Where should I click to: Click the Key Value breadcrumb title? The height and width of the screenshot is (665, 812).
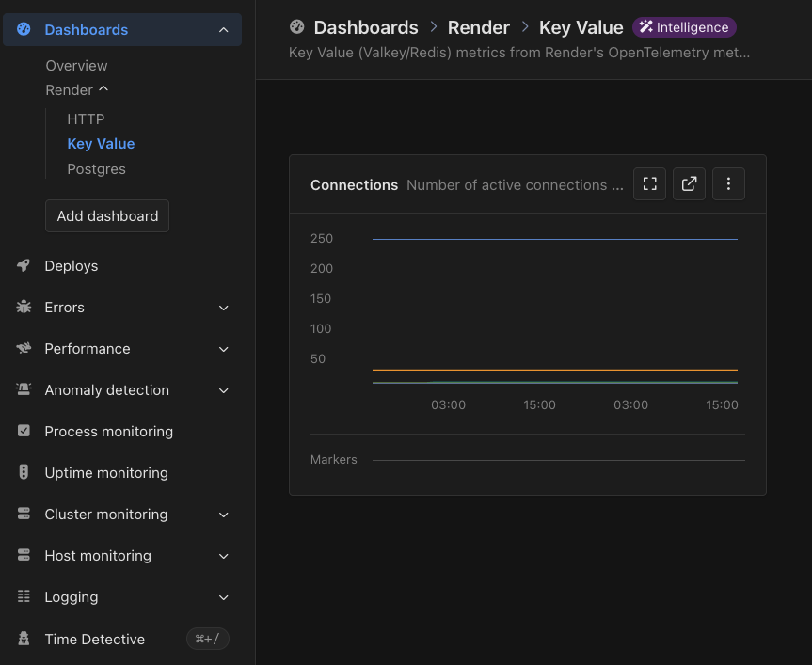point(581,27)
